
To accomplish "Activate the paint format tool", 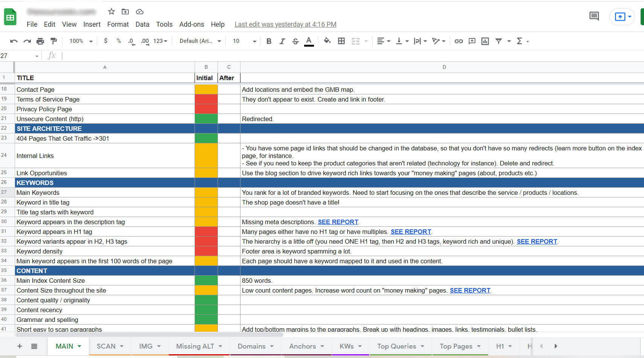I will pos(53,41).
